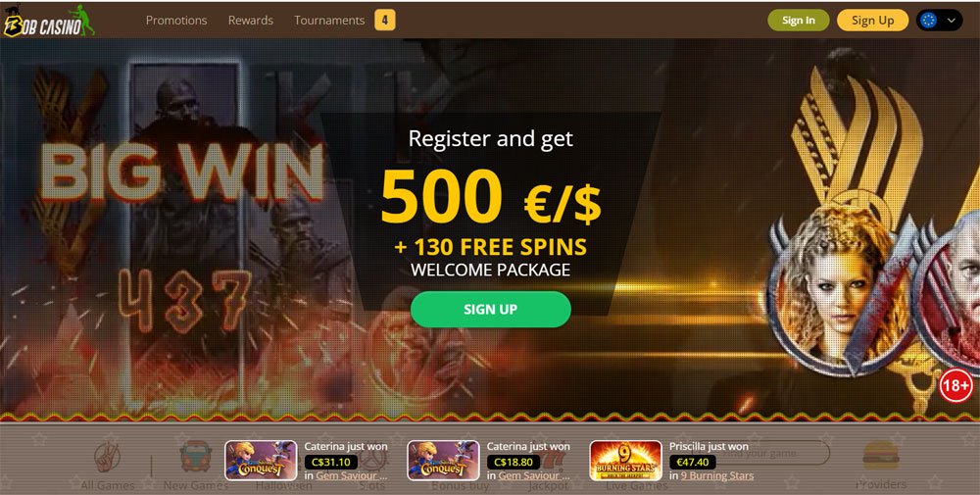The height and width of the screenshot is (495, 980).
Task: Click the find your game search field
Action: (x=772, y=453)
